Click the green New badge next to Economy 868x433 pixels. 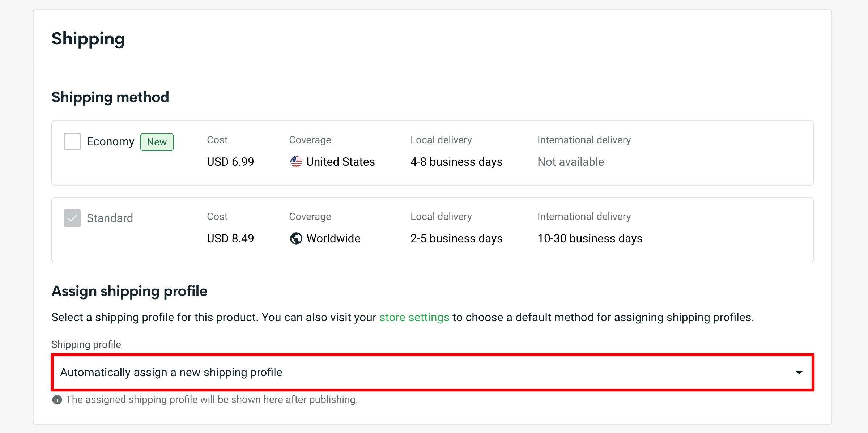pos(157,142)
